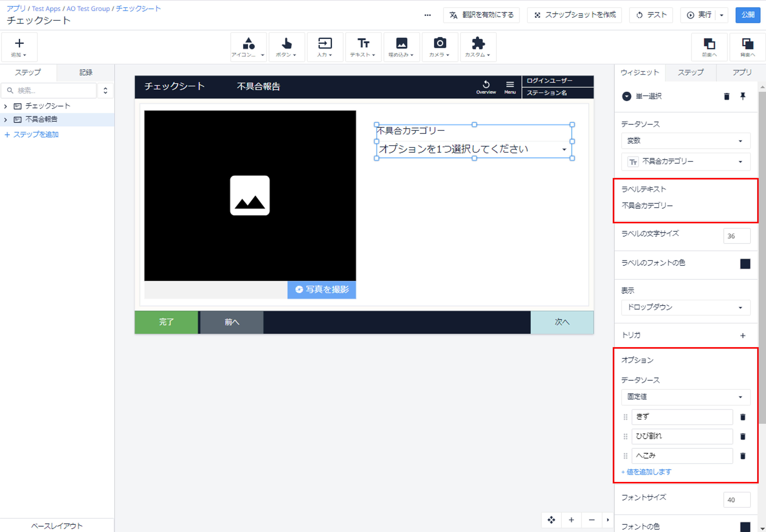Open the 固定値 data source dropdown
This screenshot has width=766, height=532.
(686, 397)
